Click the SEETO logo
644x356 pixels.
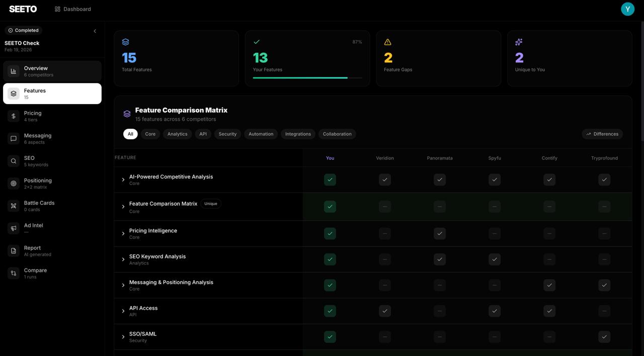tap(23, 8)
